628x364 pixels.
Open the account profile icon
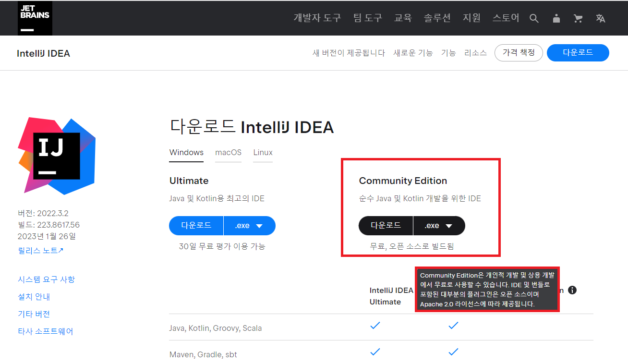tap(556, 18)
